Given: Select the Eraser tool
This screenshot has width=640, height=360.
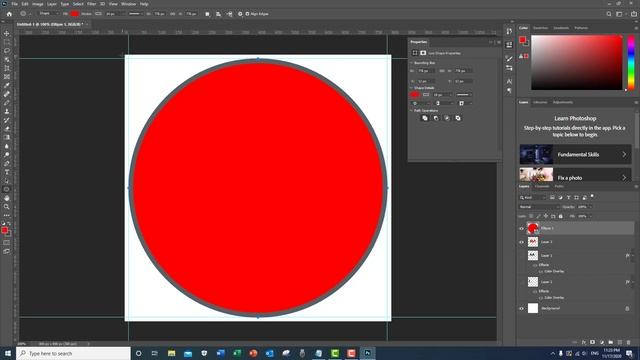Looking at the screenshot, I should (7, 129).
